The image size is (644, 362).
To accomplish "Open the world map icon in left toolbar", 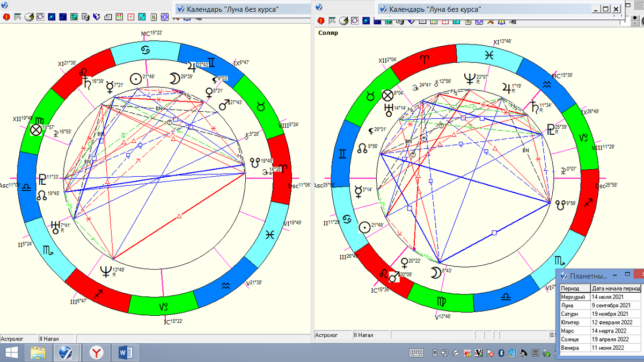I will click(74, 17).
